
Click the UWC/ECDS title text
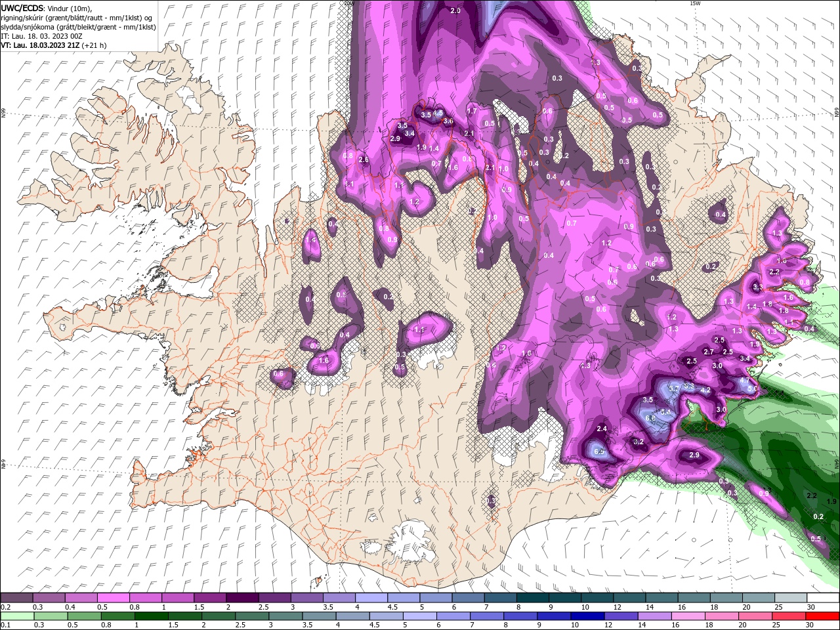(x=22, y=8)
